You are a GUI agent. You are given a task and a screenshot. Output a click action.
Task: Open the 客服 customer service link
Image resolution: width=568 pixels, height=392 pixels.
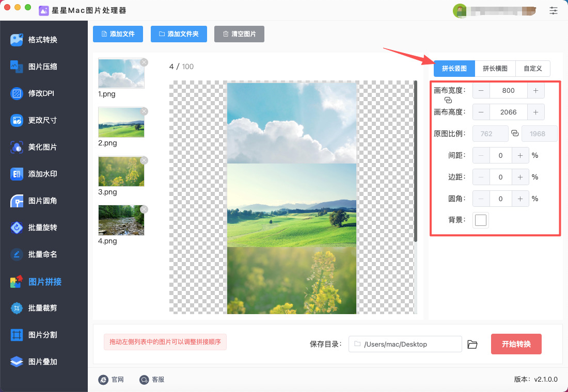point(152,379)
